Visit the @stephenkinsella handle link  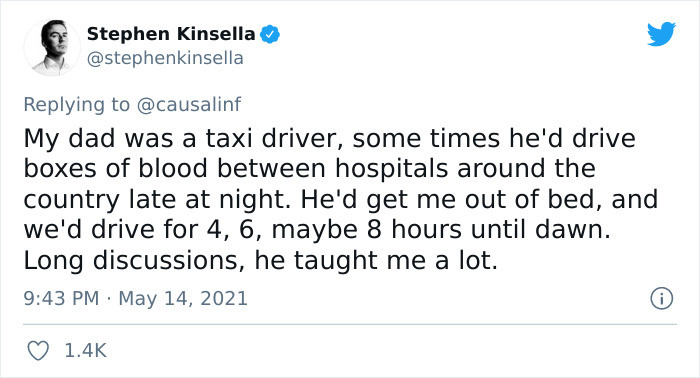click(x=165, y=58)
